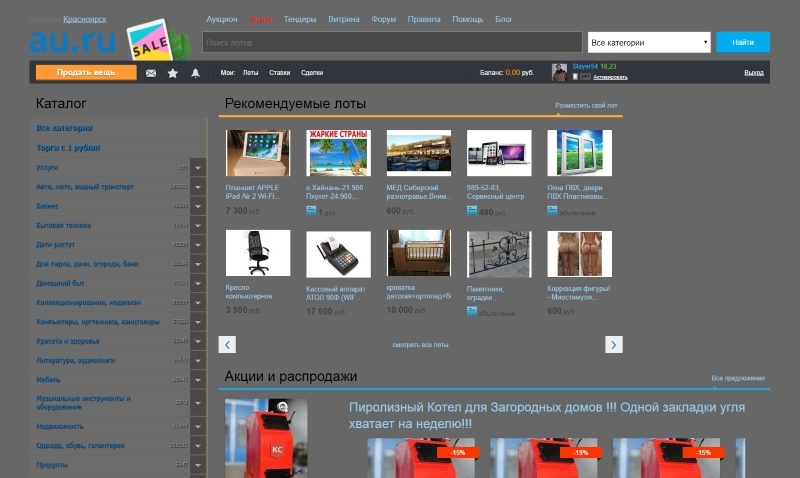Open notifications bell icon

click(x=195, y=73)
